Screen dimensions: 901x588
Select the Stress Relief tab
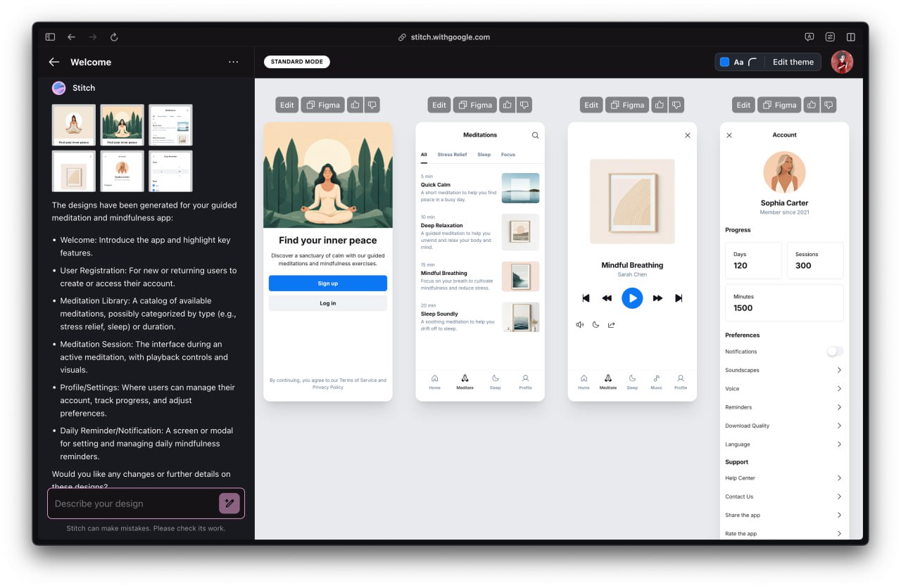coord(452,155)
